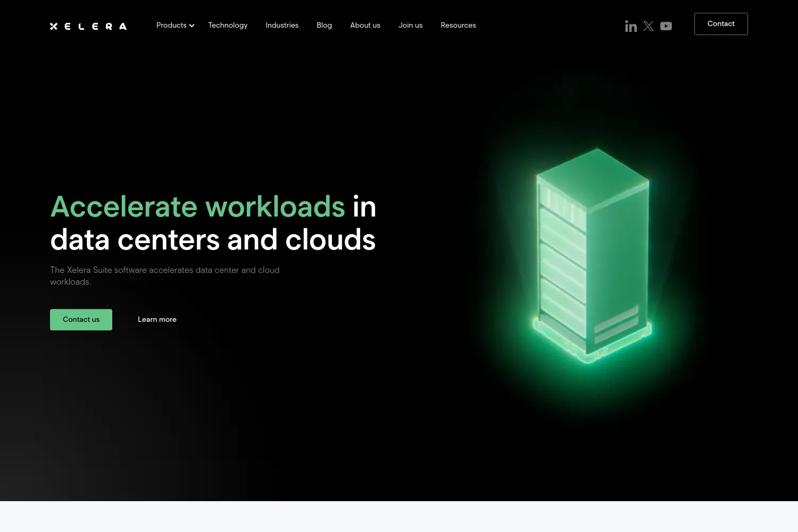Open the Technology menu item

click(x=228, y=25)
